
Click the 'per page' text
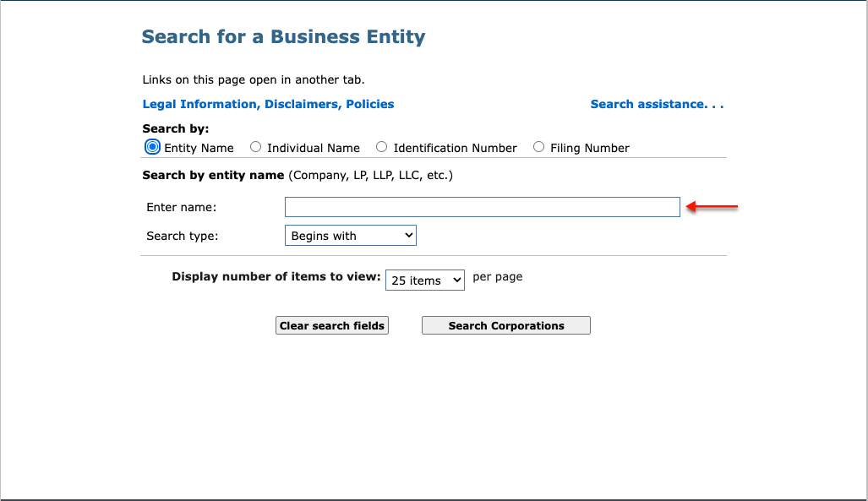click(x=498, y=277)
